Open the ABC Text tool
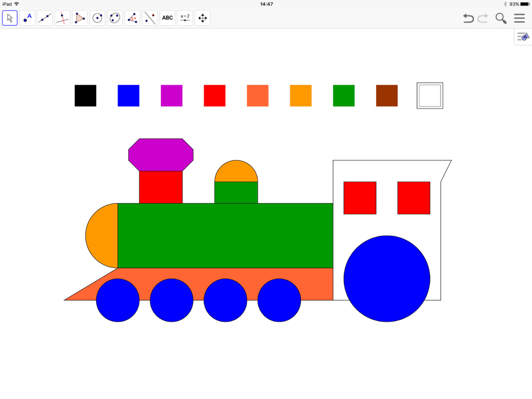Viewport: 532px width, 399px height. pyautogui.click(x=167, y=18)
